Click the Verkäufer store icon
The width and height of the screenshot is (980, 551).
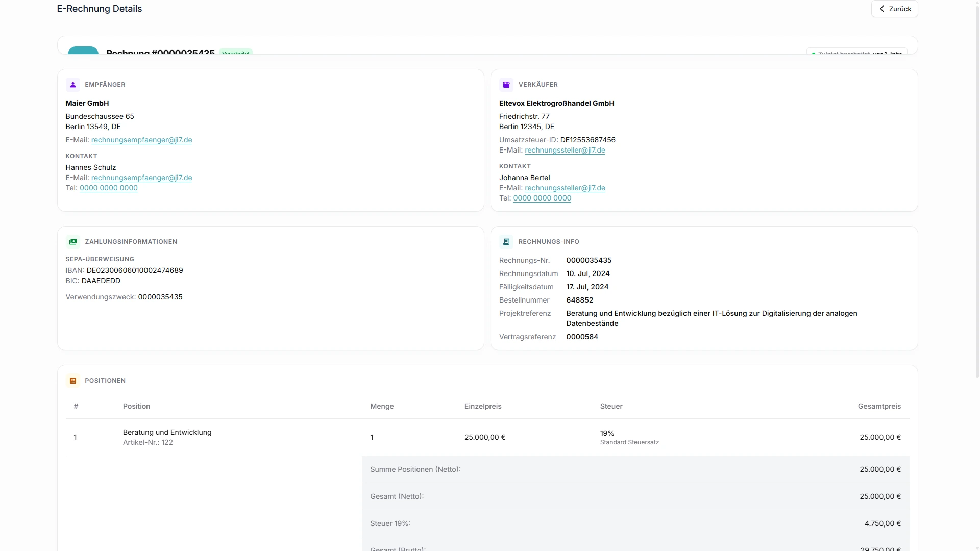pos(506,85)
